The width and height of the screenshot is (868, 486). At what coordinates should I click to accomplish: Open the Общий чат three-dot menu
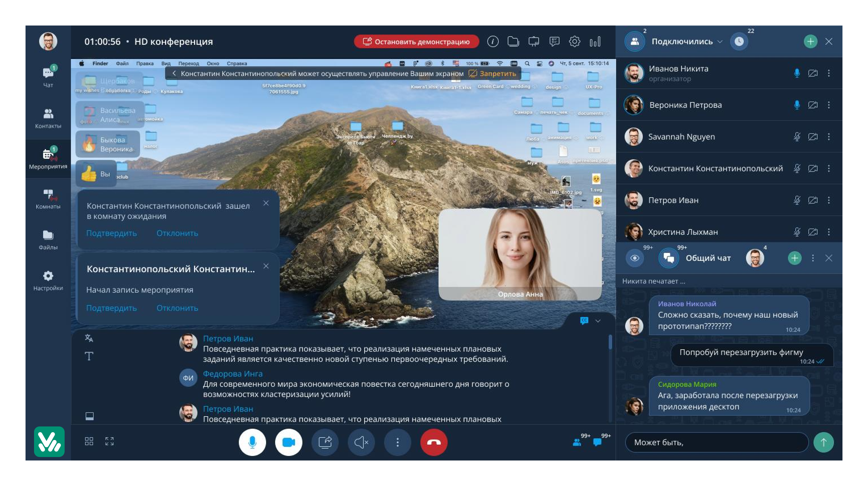813,258
